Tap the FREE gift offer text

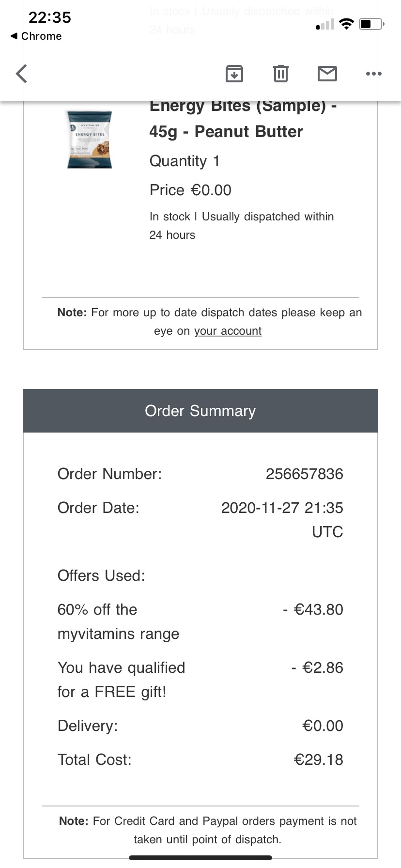[121, 680]
